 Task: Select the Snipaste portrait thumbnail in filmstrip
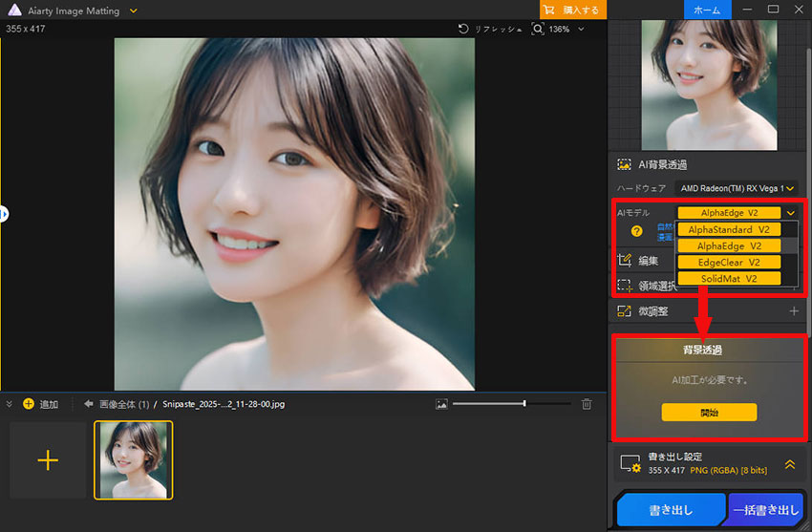pyautogui.click(x=133, y=459)
